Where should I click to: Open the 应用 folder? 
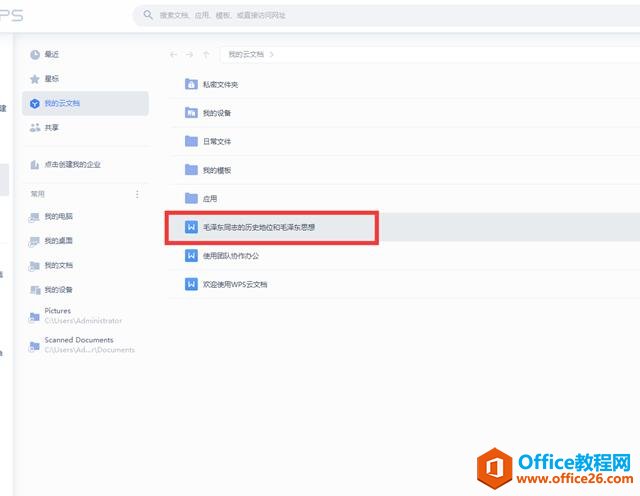[x=404, y=199]
